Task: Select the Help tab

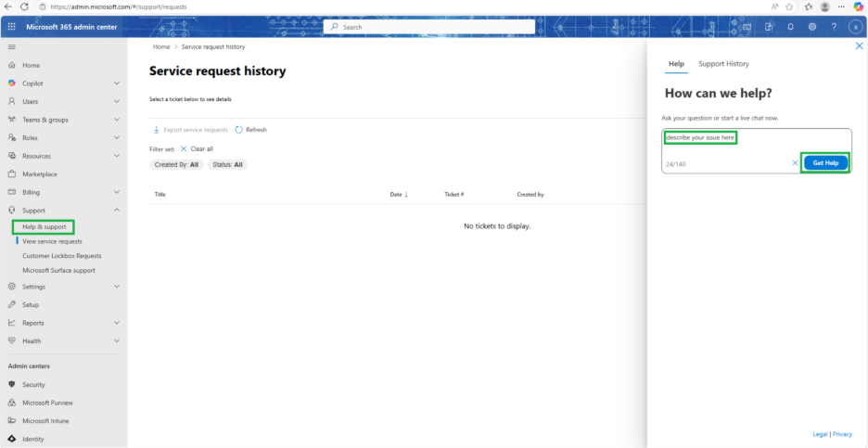Action: click(x=676, y=64)
